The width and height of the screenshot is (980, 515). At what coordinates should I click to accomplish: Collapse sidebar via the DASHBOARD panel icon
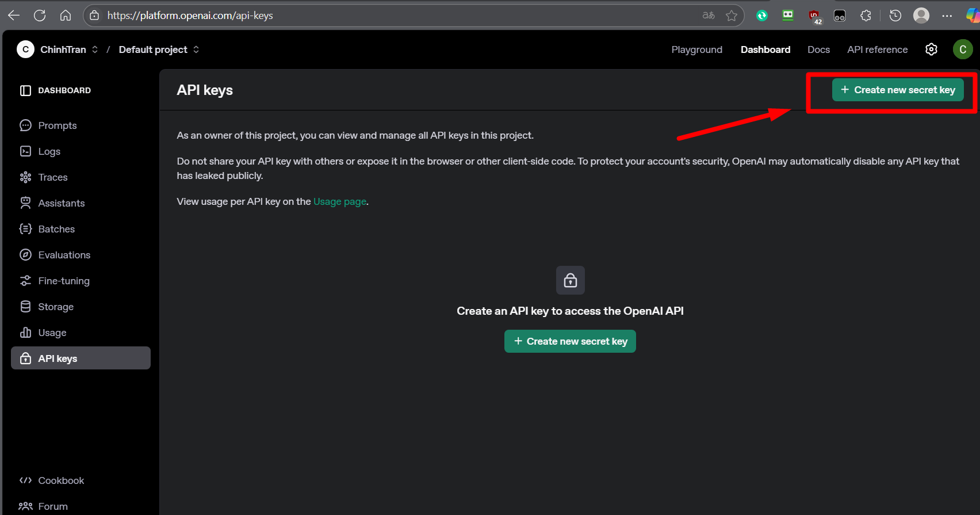(x=25, y=90)
